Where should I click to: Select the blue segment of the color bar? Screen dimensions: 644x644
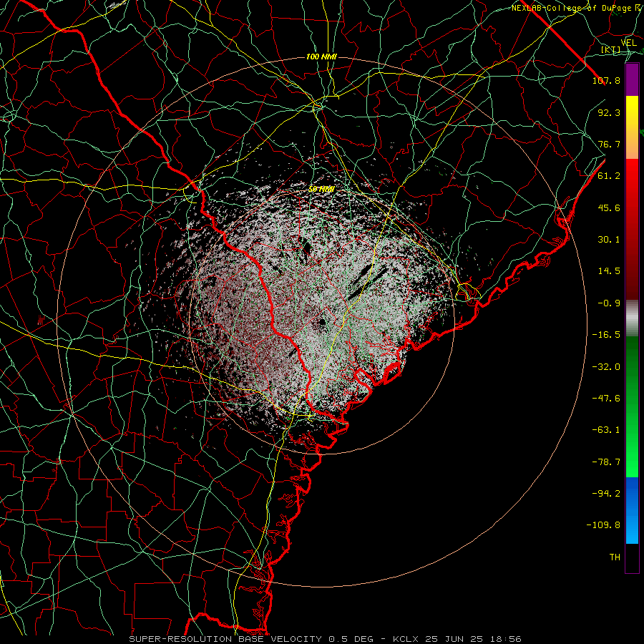click(632, 510)
